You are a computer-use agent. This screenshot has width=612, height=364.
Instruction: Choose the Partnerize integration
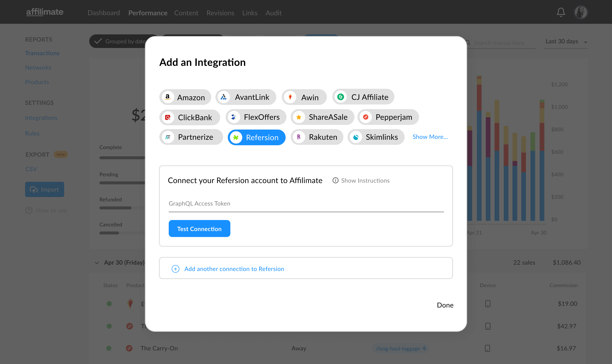191,137
